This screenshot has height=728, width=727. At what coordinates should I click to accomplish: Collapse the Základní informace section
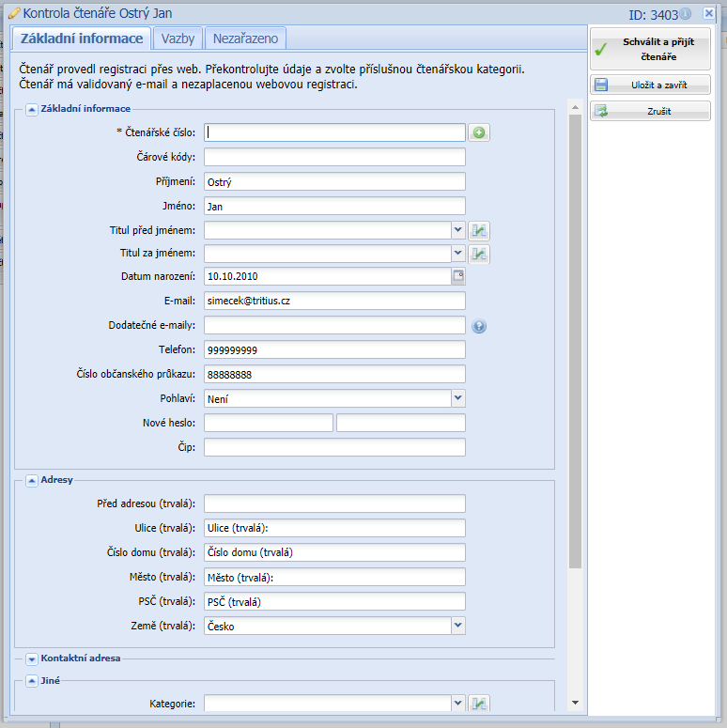coord(31,109)
